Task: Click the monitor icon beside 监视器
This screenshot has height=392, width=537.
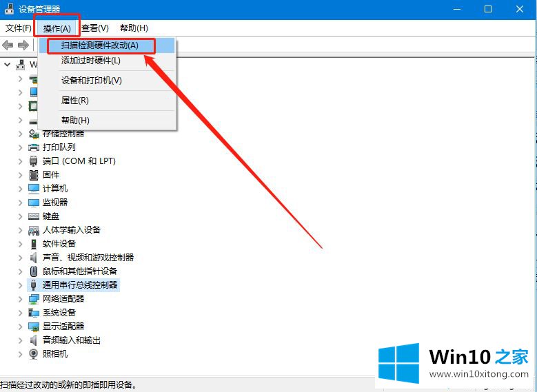Action: (34, 203)
